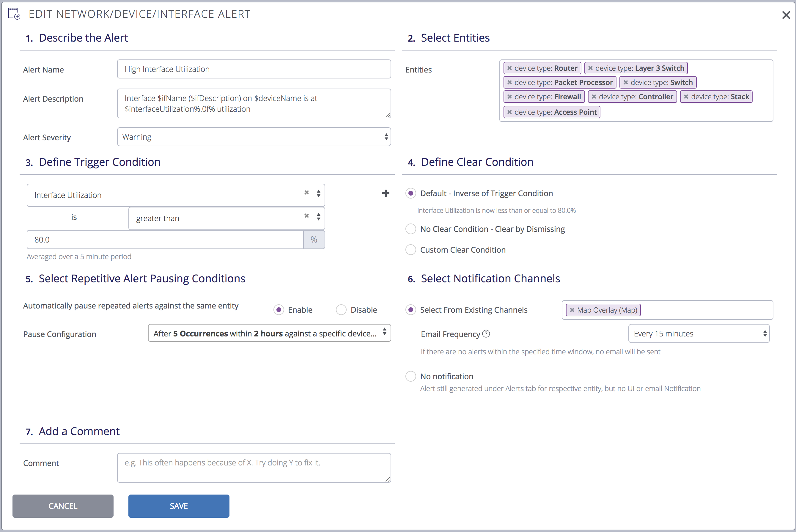Add another trigger condition with plus icon
The image size is (796, 532).
386,193
